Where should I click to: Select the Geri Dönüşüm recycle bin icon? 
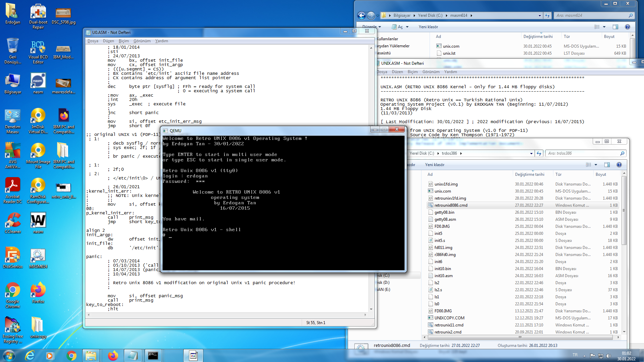(x=13, y=51)
